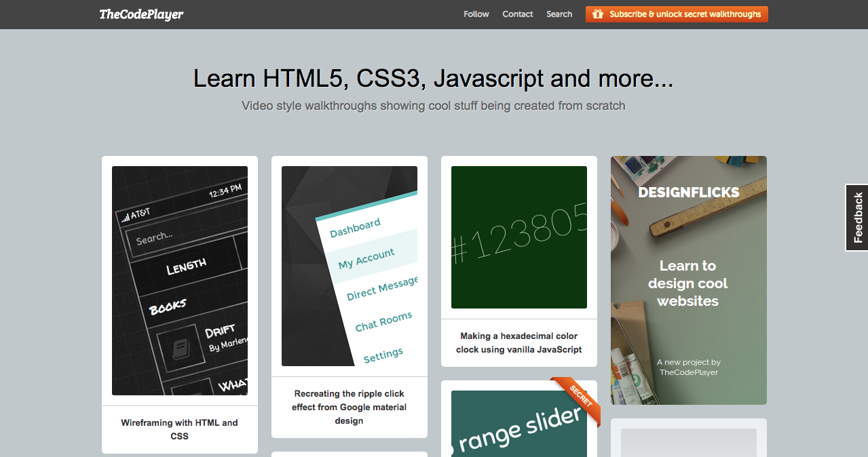This screenshot has height=457, width=868.
Task: Open the vertical Feedback tab
Action: pyautogui.click(x=856, y=218)
